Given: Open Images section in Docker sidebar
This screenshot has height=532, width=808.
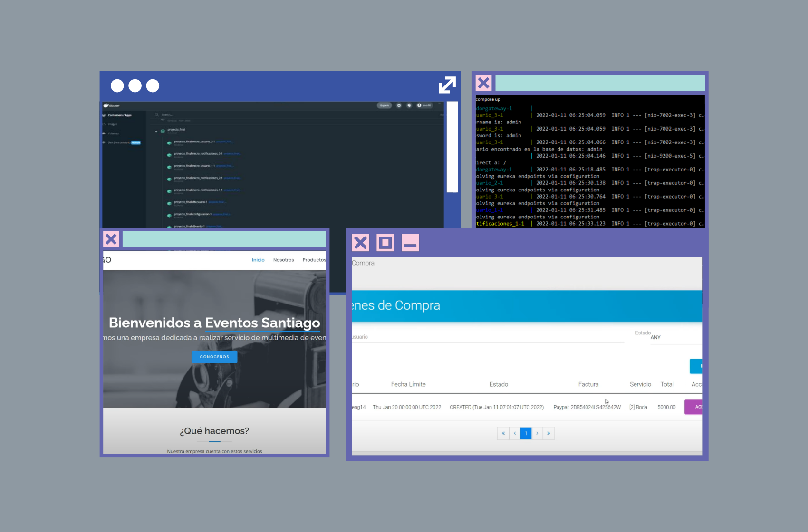Looking at the screenshot, I should tap(112, 124).
